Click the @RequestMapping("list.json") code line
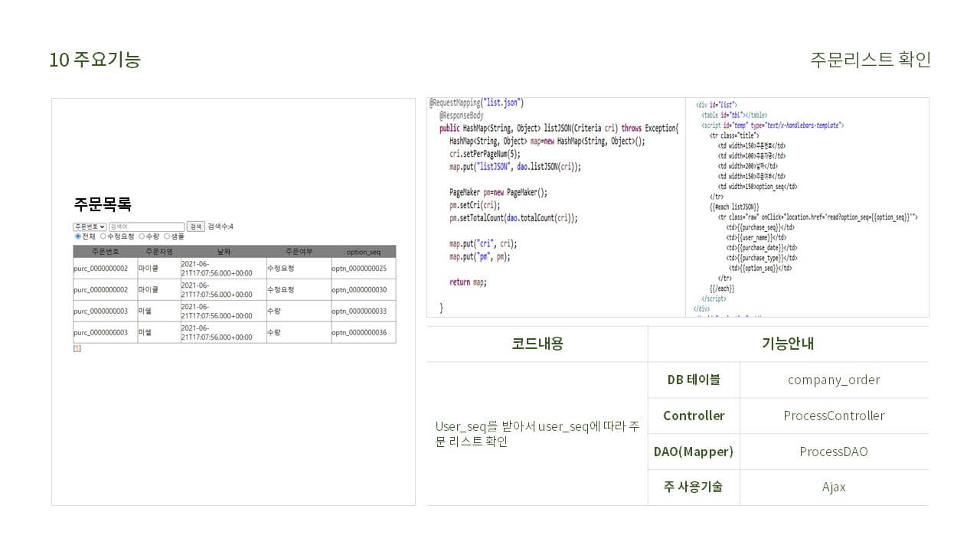The image size is (980, 551). tap(476, 103)
